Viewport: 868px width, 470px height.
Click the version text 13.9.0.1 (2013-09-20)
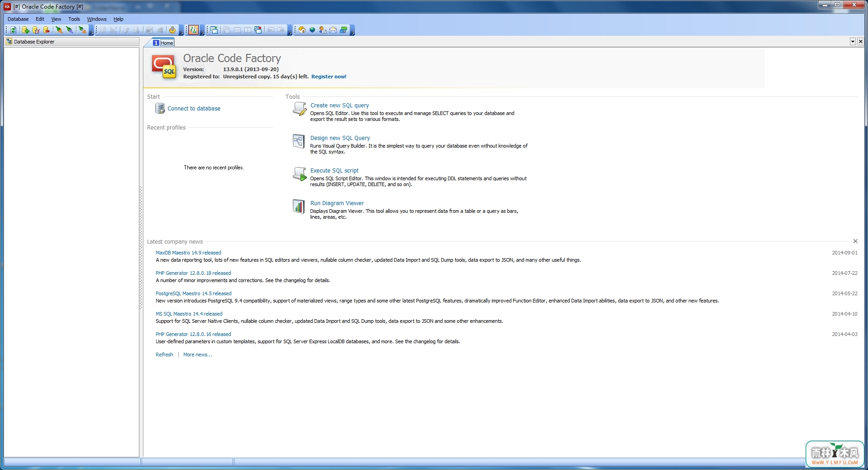(251, 69)
